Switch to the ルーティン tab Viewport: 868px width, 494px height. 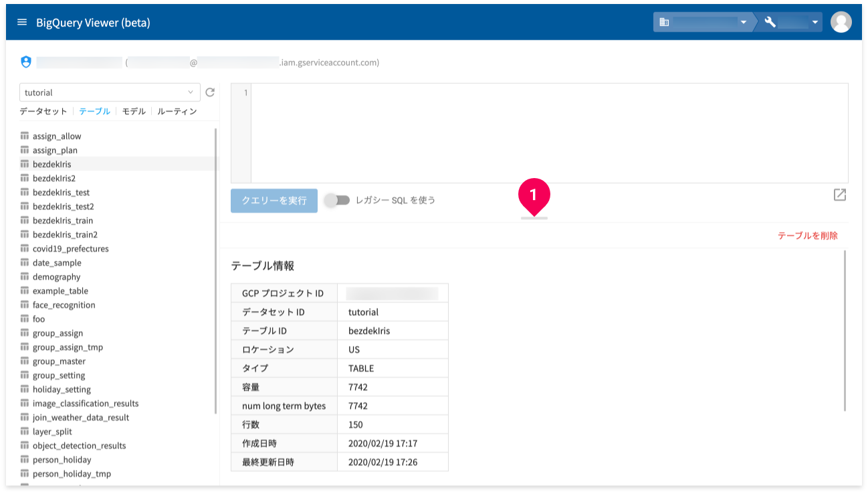point(177,111)
